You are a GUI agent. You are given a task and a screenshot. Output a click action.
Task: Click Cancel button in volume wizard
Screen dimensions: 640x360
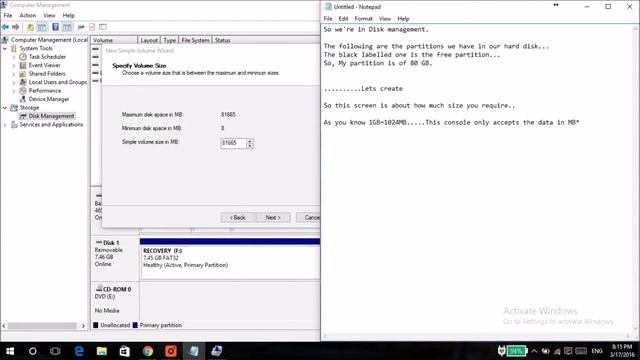pos(308,218)
